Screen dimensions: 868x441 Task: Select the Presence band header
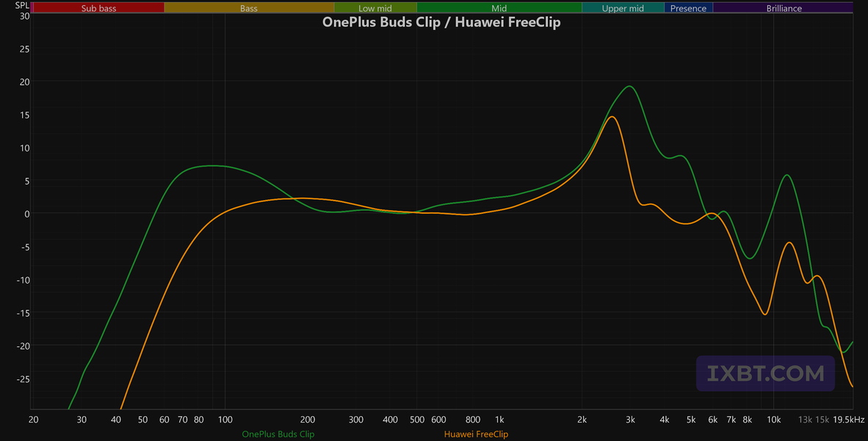[688, 8]
